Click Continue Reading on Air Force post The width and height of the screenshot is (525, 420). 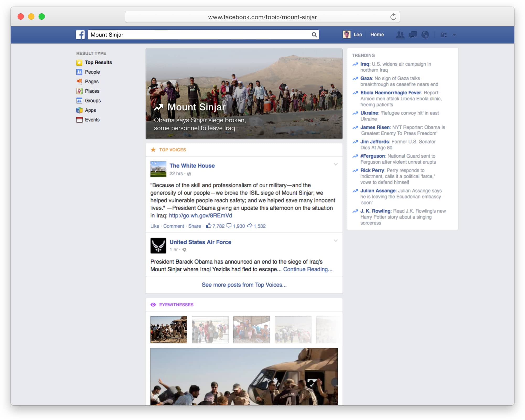pyautogui.click(x=308, y=269)
